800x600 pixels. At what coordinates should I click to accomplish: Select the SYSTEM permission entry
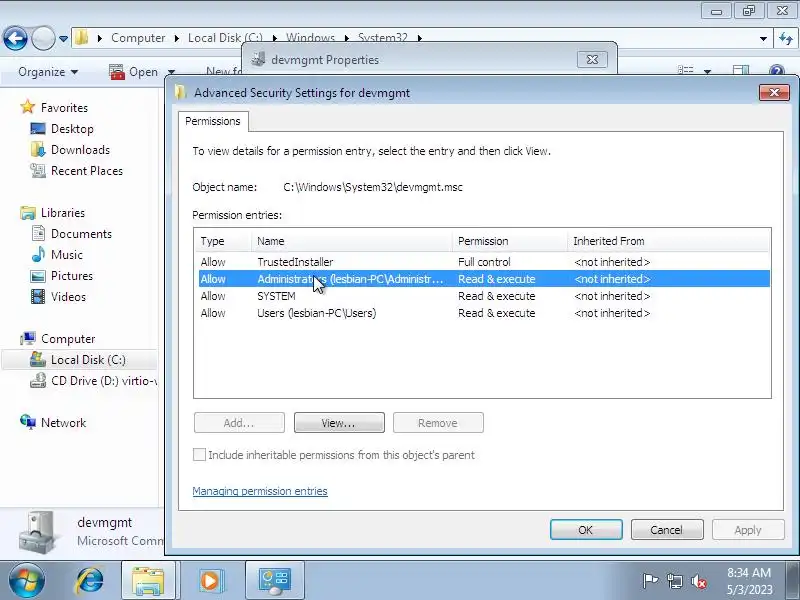484,296
